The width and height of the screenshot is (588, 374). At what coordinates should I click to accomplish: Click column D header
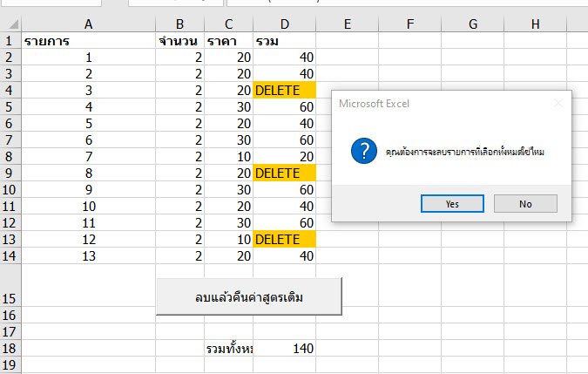pyautogui.click(x=284, y=24)
